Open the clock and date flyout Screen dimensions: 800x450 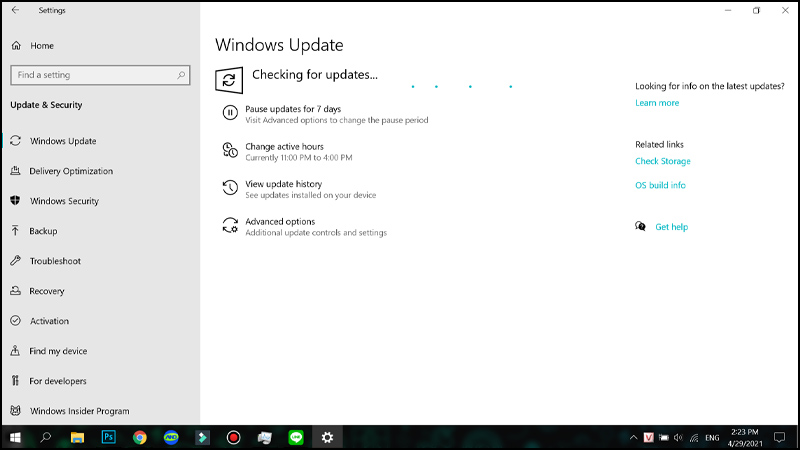coord(745,438)
